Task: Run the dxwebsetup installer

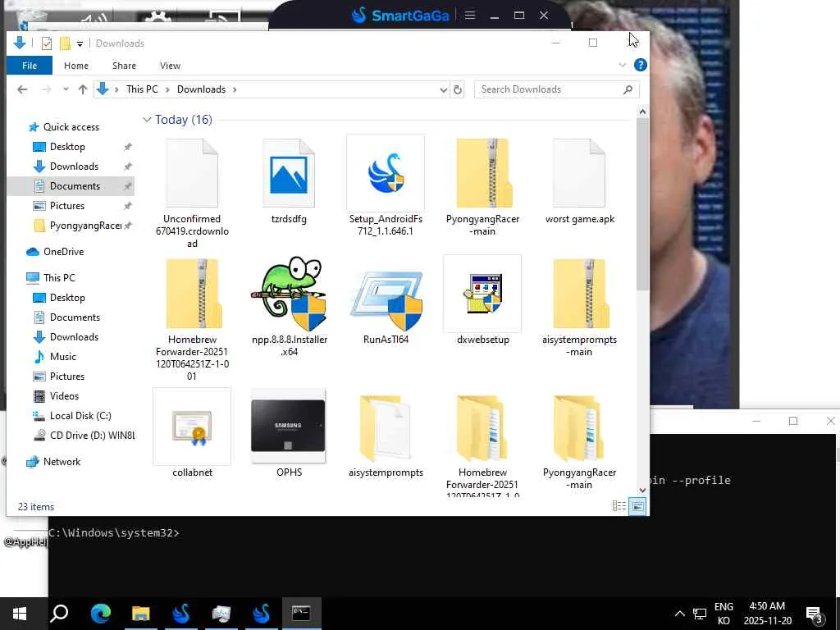Action: (x=482, y=300)
